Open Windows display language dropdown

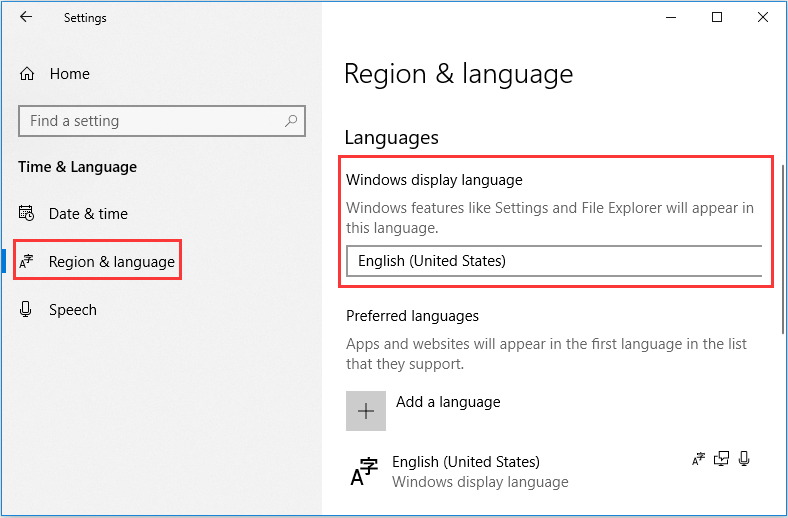pyautogui.click(x=554, y=261)
